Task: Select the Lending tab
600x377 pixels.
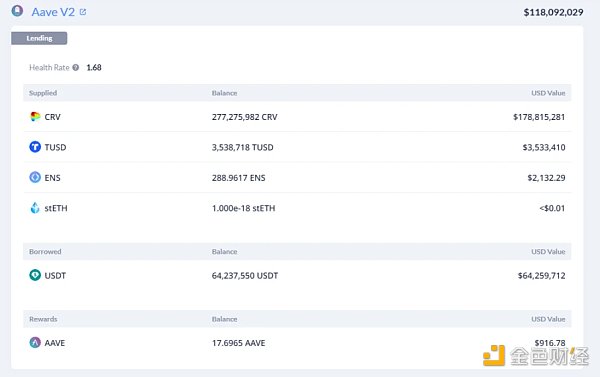Action: 39,38
